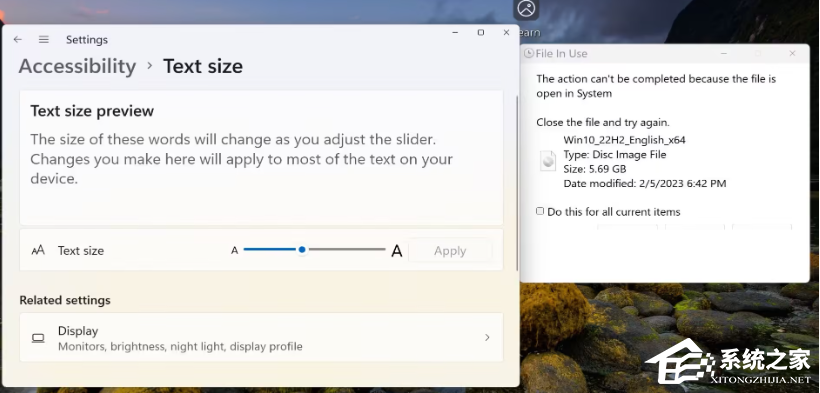Image resolution: width=820 pixels, height=393 pixels.
Task: Click the disc image file icon
Action: coord(548,161)
